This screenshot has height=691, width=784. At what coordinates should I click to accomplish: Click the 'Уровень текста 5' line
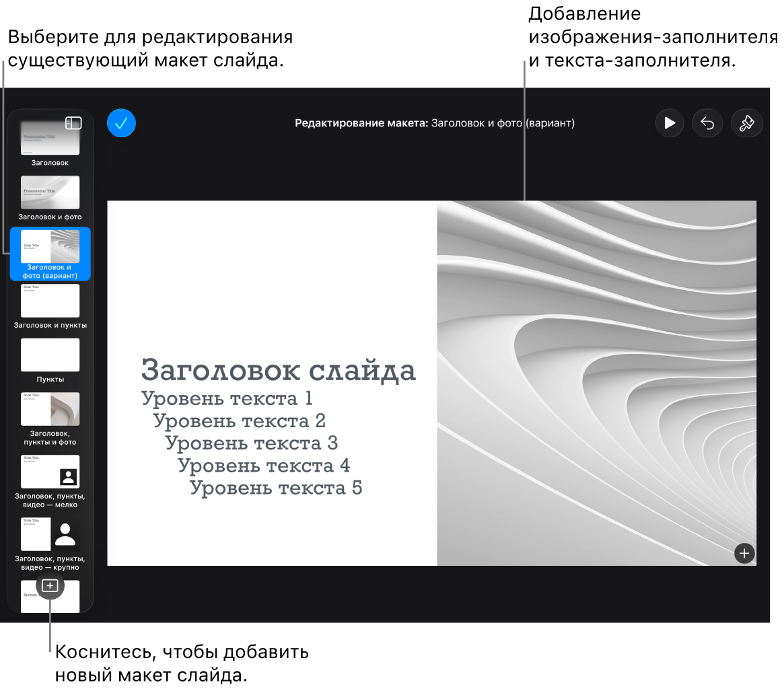tap(276, 488)
